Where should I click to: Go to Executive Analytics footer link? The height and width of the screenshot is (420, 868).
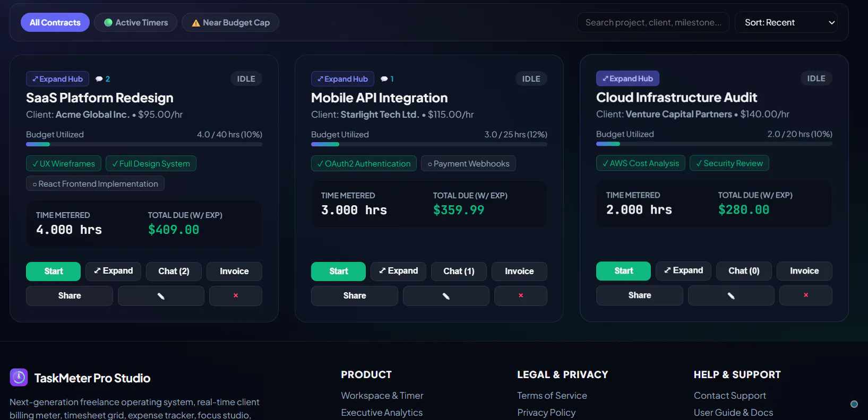382,413
